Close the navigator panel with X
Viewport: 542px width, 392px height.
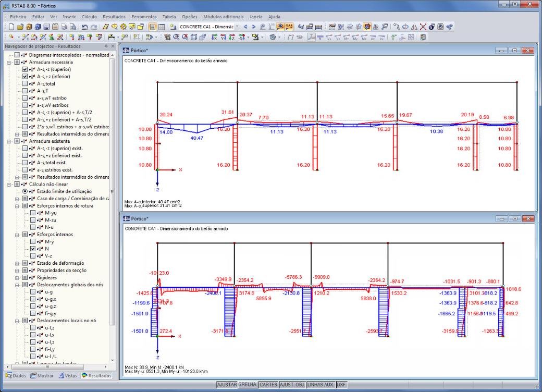[x=113, y=46]
